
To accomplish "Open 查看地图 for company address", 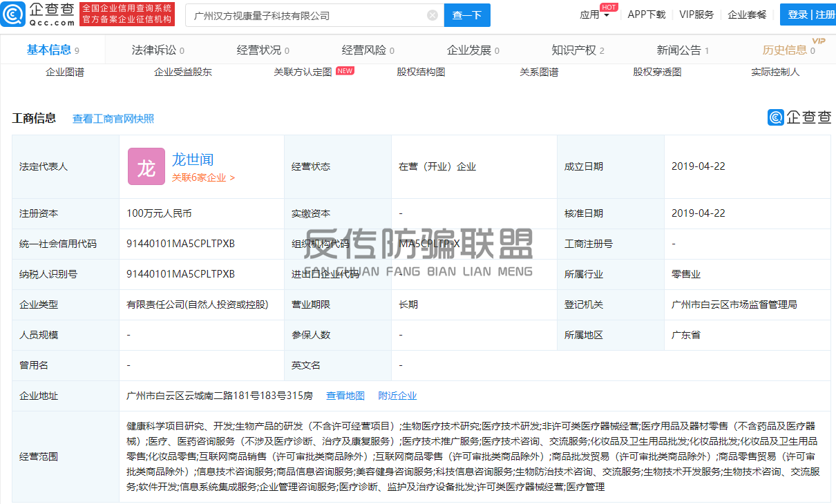I will coord(345,396).
